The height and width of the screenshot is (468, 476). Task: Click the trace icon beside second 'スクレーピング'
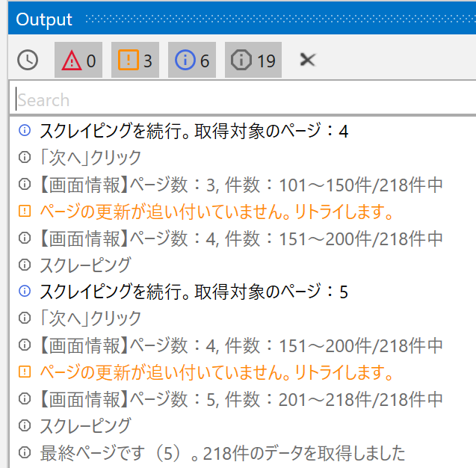25,425
